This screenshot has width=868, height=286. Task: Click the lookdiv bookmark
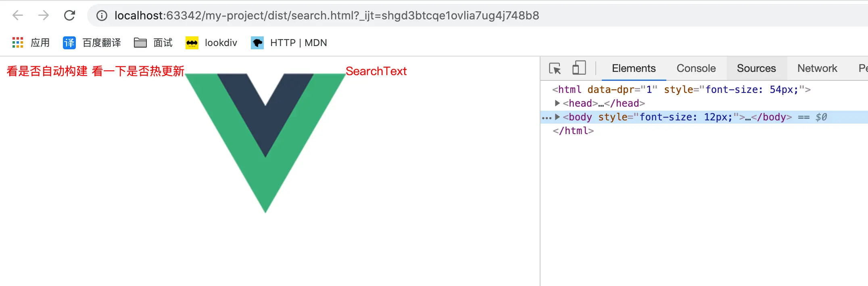point(211,42)
